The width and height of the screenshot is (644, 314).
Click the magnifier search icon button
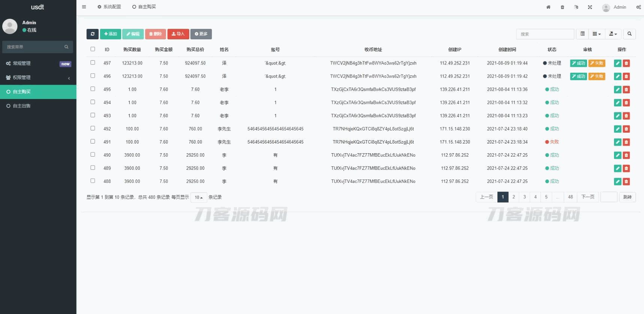coord(629,34)
